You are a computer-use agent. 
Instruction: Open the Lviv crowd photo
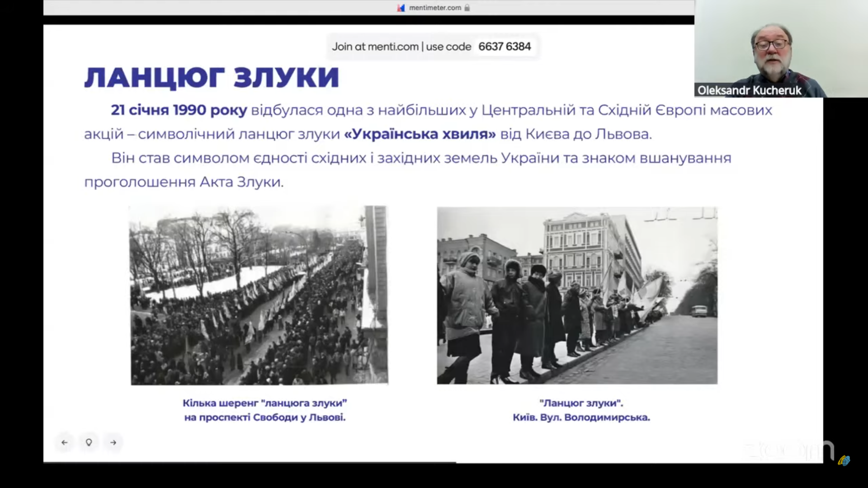tap(259, 295)
